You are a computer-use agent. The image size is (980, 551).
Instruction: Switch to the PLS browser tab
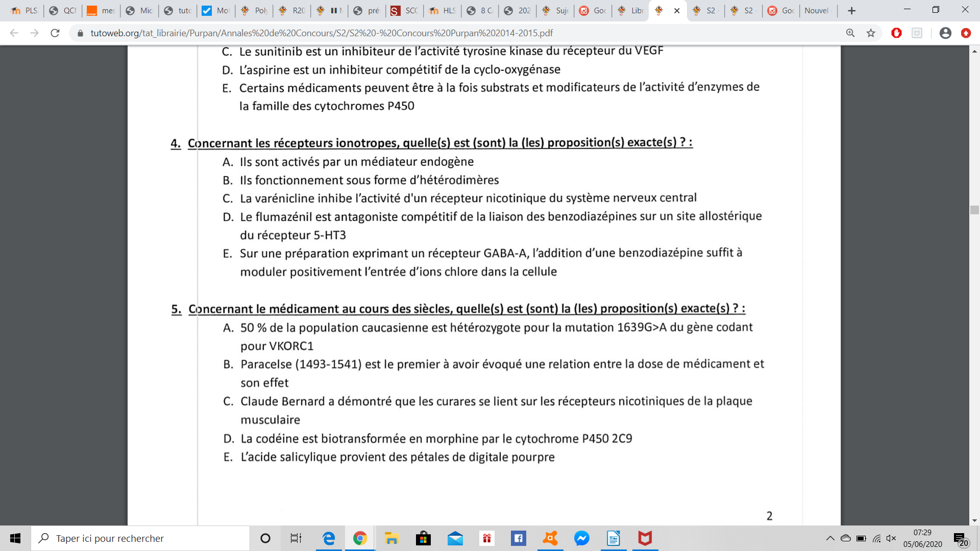click(24, 11)
